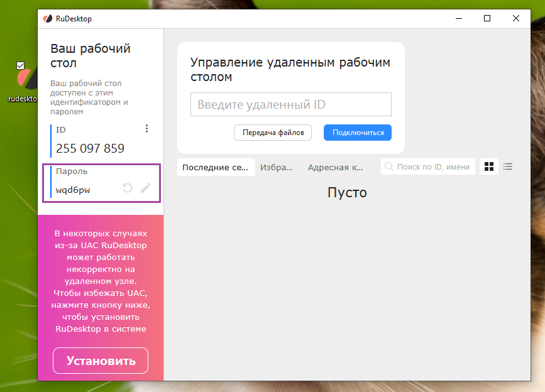545x392 pixels.
Task: Close the RuDesktop window
Action: 516,18
